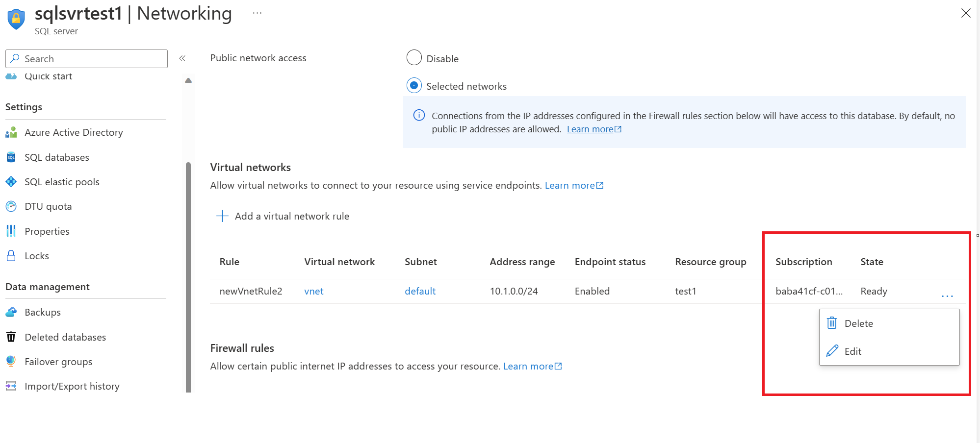Open Azure Active Directory settings icon

tap(11, 132)
